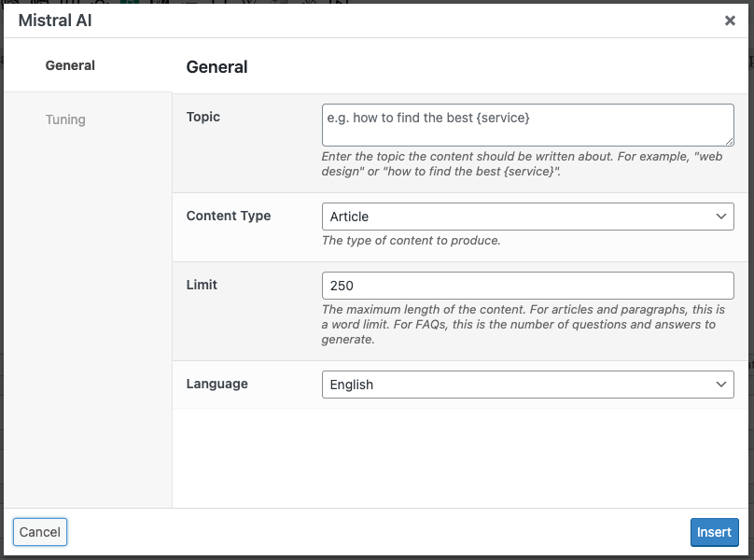Click the Cancel button

tap(39, 531)
